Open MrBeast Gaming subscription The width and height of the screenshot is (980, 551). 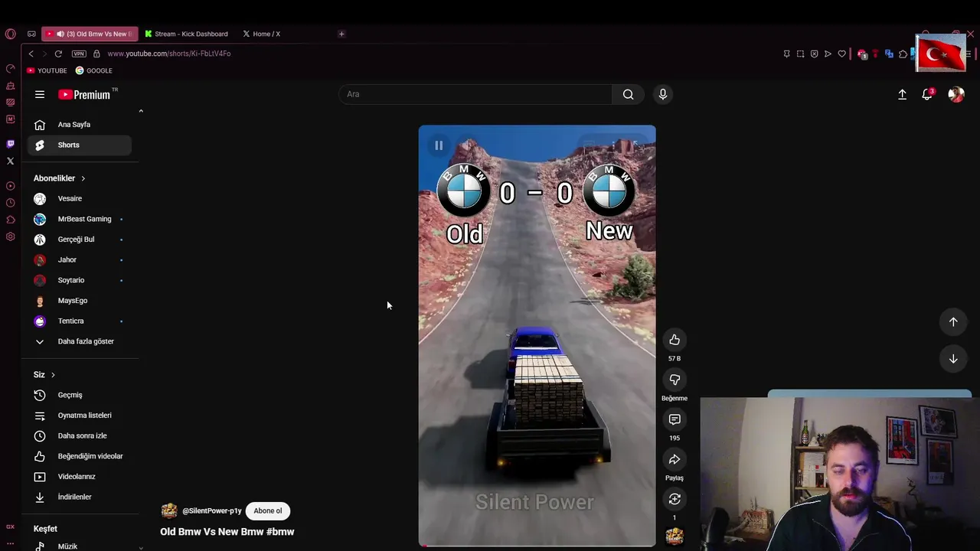click(x=80, y=219)
